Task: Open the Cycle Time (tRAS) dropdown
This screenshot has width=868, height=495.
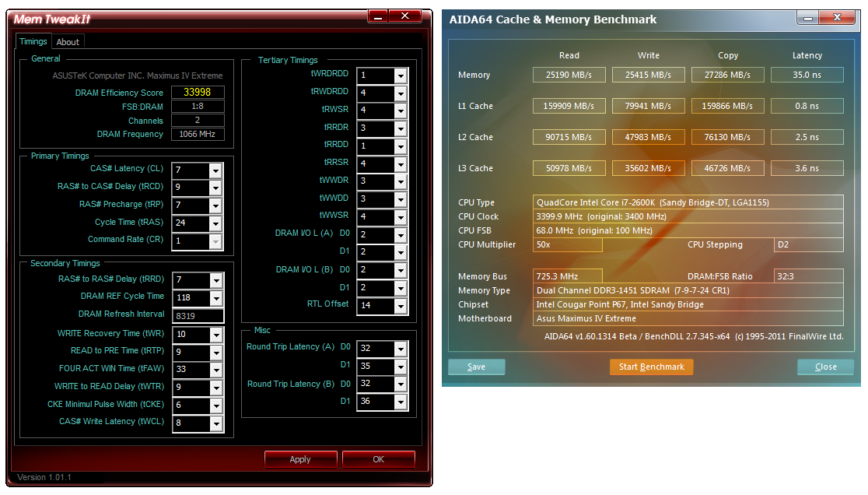Action: point(215,223)
